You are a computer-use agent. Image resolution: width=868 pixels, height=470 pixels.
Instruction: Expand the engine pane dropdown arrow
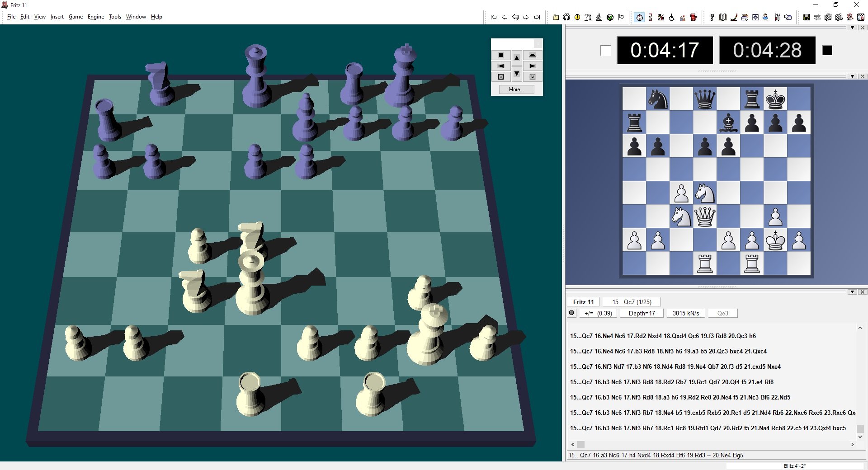(853, 292)
